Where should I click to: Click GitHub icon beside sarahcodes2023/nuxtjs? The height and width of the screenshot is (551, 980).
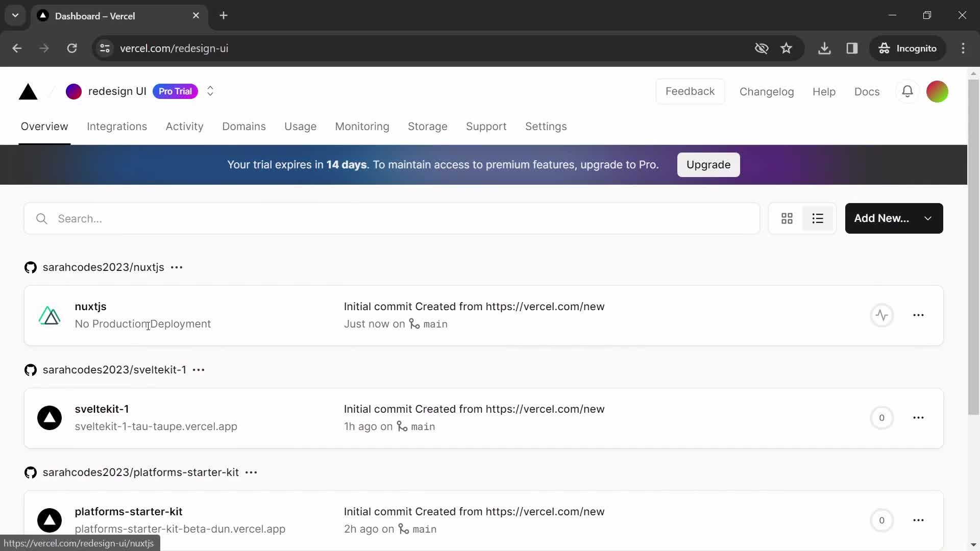coord(31,268)
